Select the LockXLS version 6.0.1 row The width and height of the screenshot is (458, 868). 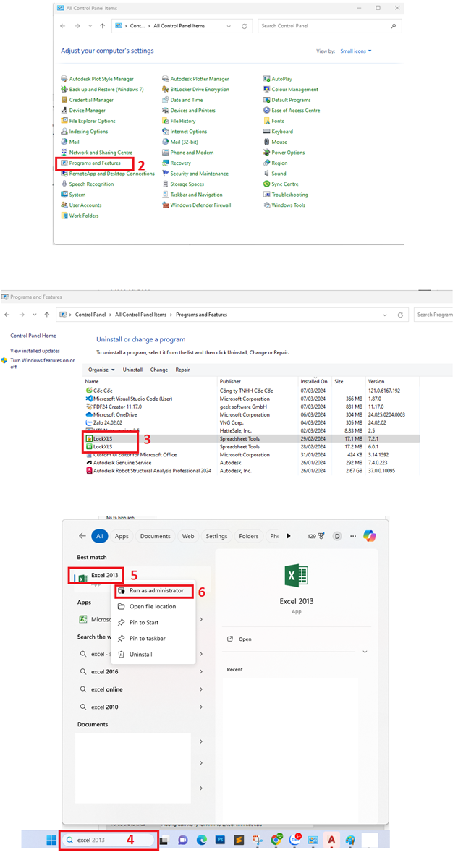pos(251,447)
